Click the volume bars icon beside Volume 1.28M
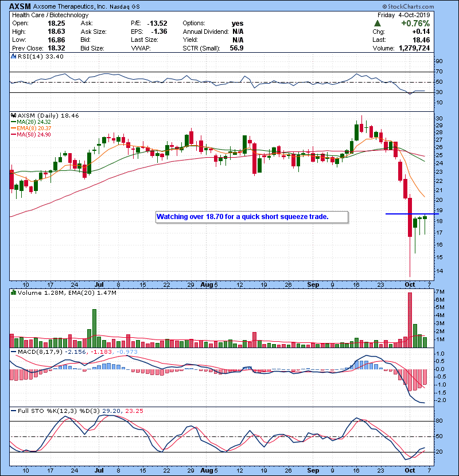The image size is (459, 476). click(x=13, y=292)
